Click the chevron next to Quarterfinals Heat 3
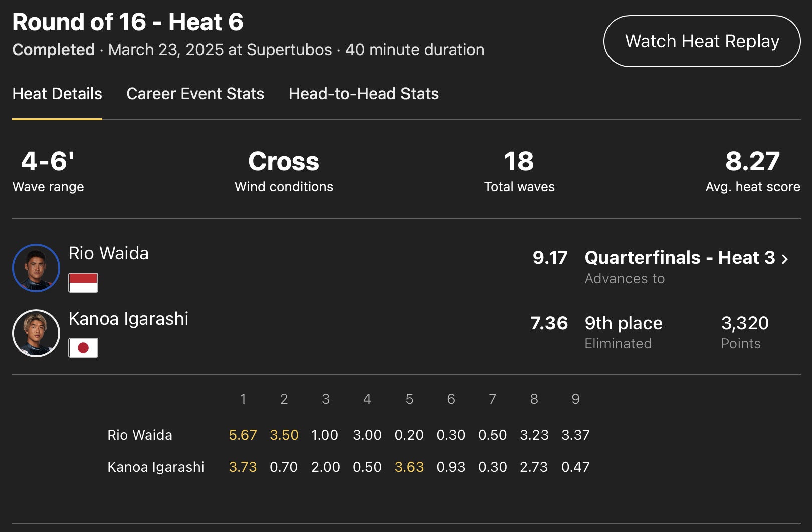The width and height of the screenshot is (812, 532). pos(785,259)
